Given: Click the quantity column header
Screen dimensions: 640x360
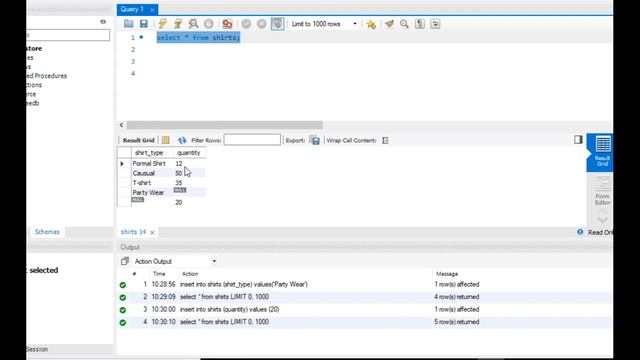Looking at the screenshot, I should 189,153.
